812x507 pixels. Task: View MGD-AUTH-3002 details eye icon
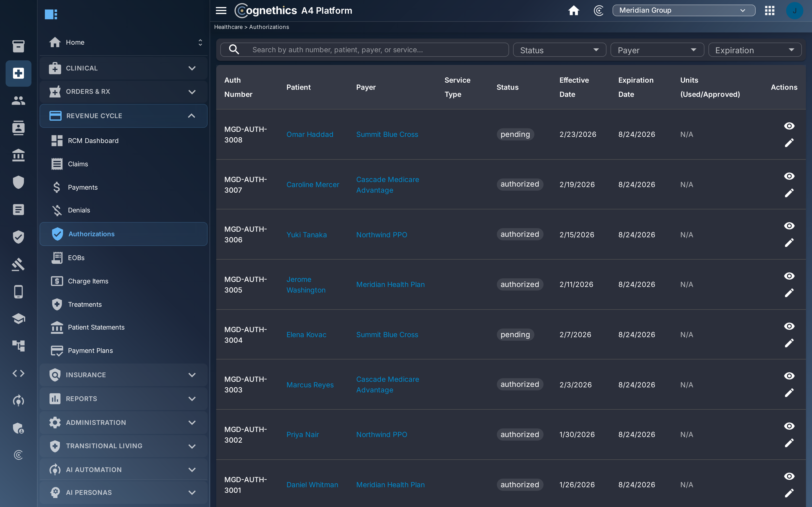789,426
